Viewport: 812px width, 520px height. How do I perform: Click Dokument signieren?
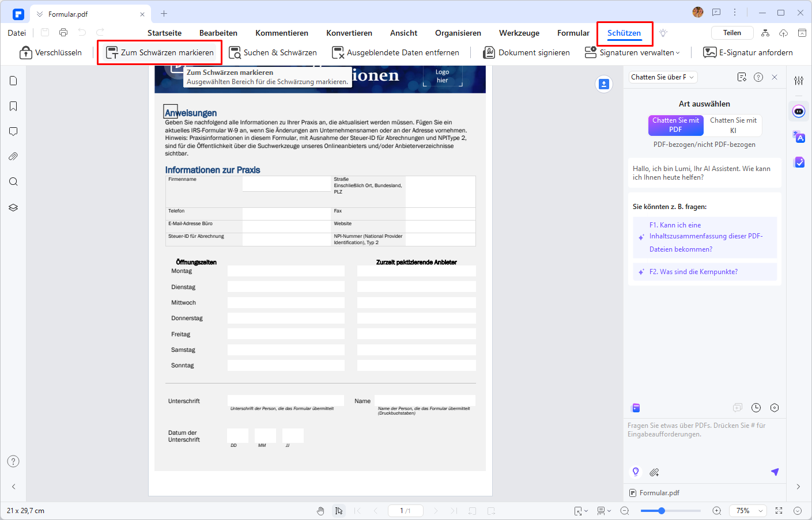pyautogui.click(x=526, y=52)
